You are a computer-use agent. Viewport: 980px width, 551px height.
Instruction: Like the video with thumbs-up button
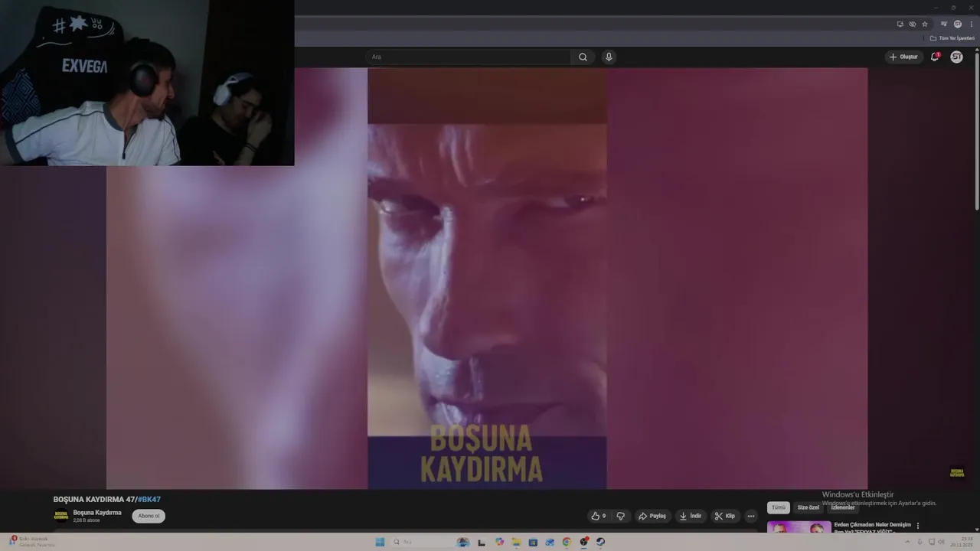[599, 516]
